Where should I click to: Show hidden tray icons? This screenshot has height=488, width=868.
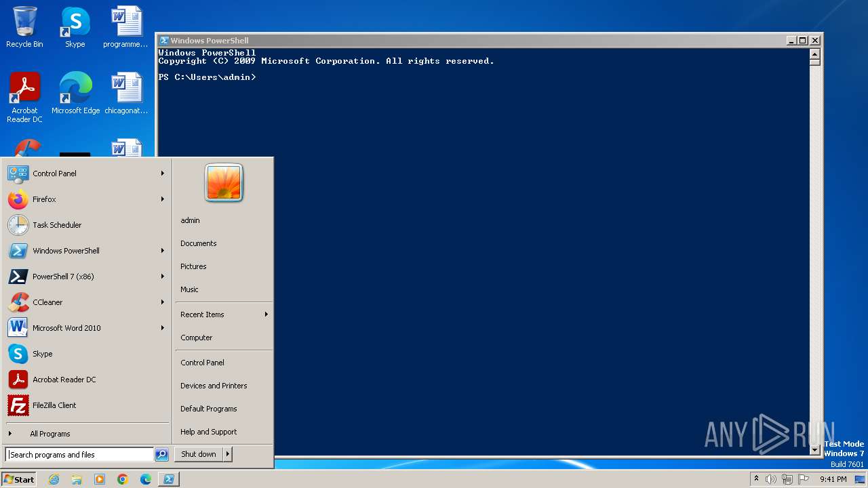tap(756, 479)
